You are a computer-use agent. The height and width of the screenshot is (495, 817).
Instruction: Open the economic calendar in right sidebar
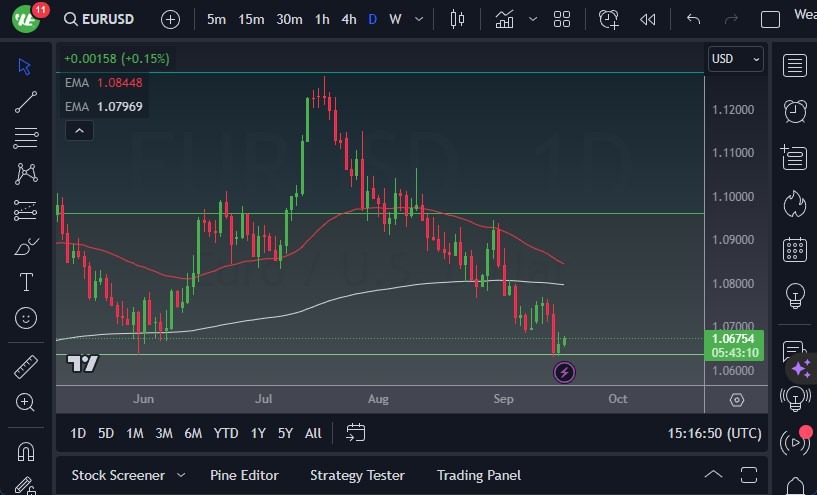(x=795, y=250)
